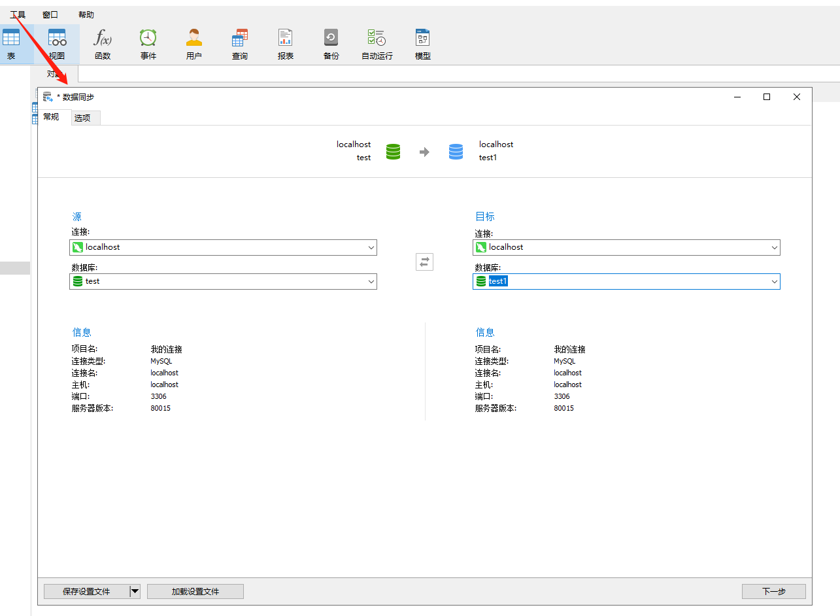This screenshot has width=840, height=616.
Task: Click the 源 section heading
Action: [76, 216]
